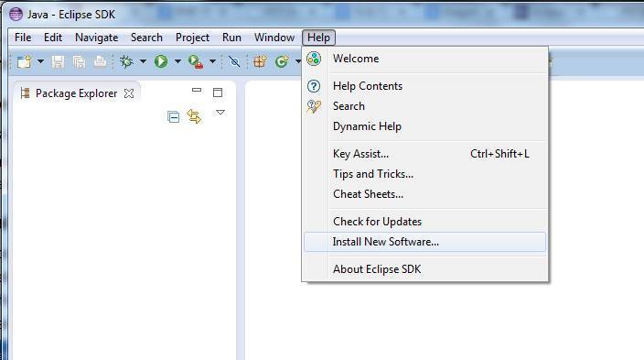The image size is (644, 360).
Task: Open the Project menu
Action: (x=193, y=38)
